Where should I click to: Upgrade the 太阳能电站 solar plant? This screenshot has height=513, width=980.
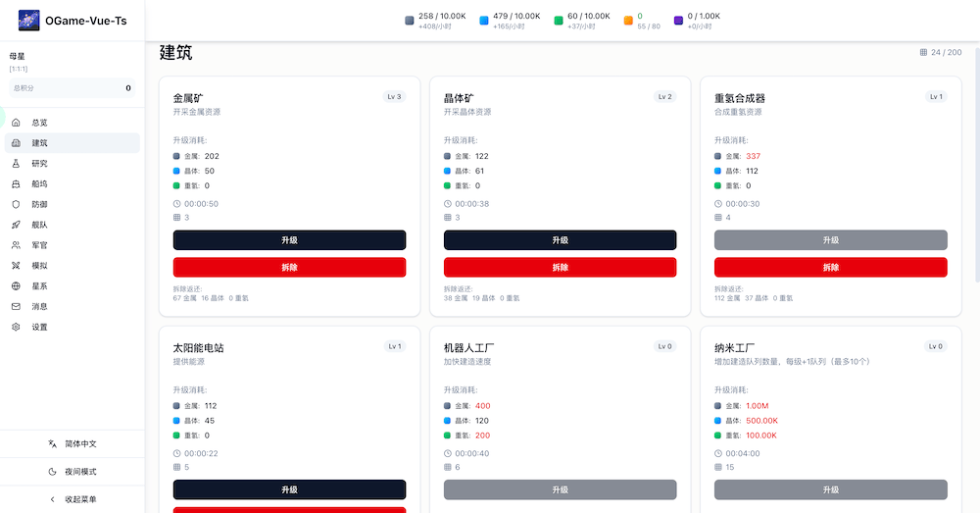[289, 489]
